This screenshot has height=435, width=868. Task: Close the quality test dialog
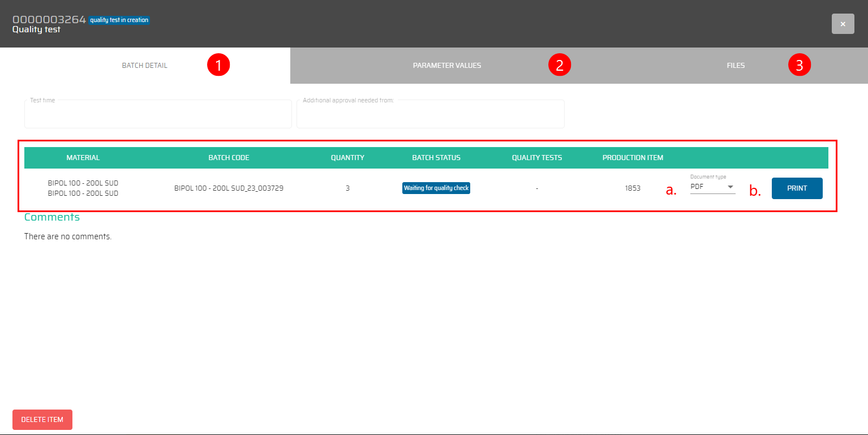(x=843, y=24)
